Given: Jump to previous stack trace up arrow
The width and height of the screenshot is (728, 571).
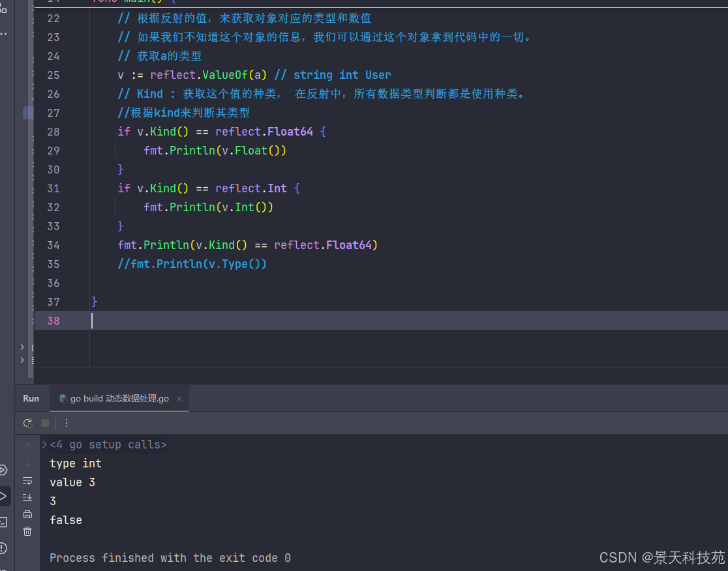Looking at the screenshot, I should point(27,447).
